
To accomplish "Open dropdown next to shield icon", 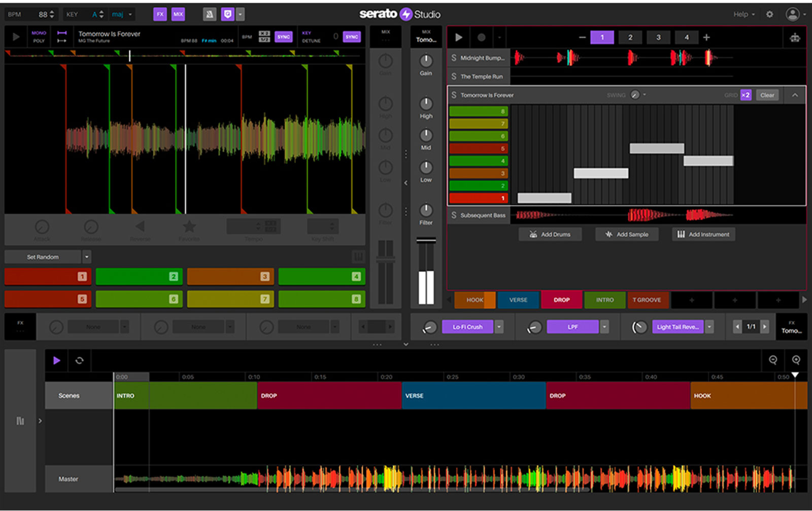I will pos(240,14).
